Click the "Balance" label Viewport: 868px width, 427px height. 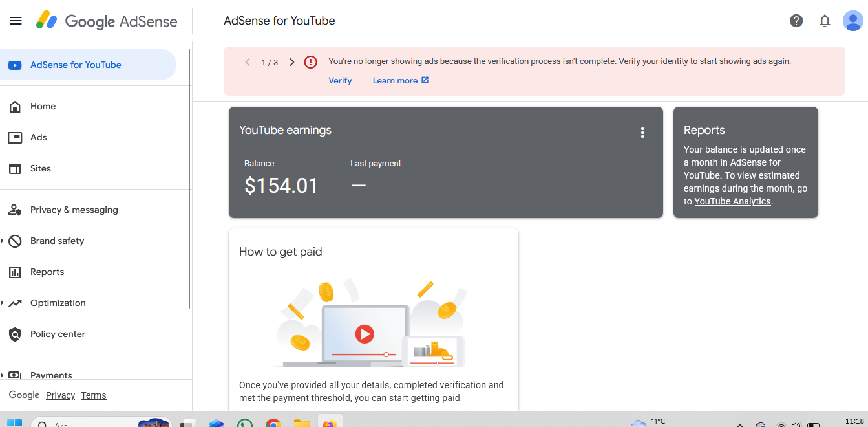[259, 164]
